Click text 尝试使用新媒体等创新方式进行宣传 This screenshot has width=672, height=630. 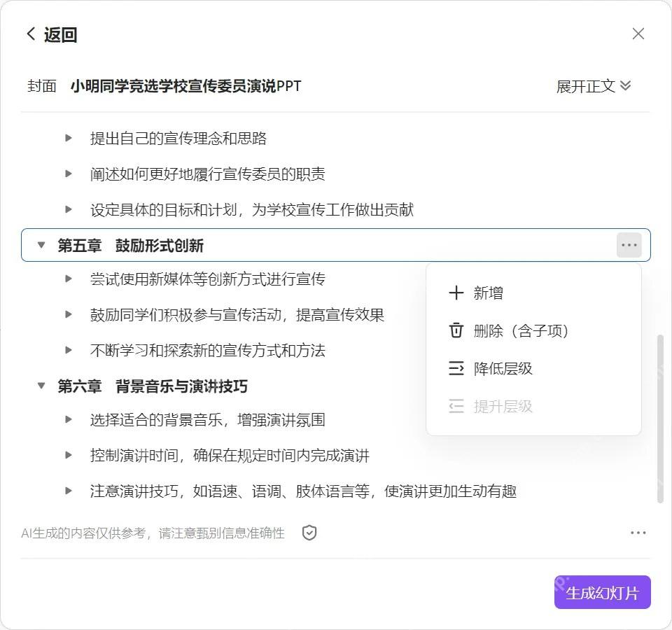[x=208, y=279]
